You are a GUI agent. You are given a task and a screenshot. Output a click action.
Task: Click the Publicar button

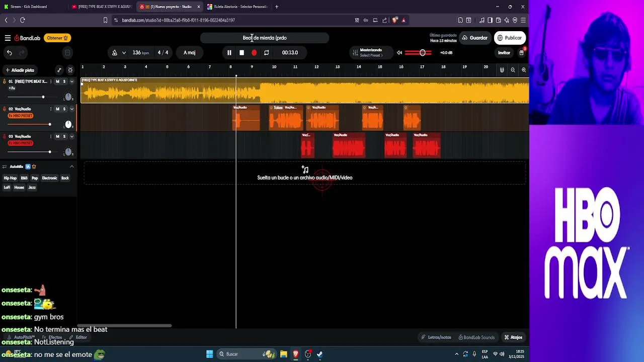click(x=509, y=38)
